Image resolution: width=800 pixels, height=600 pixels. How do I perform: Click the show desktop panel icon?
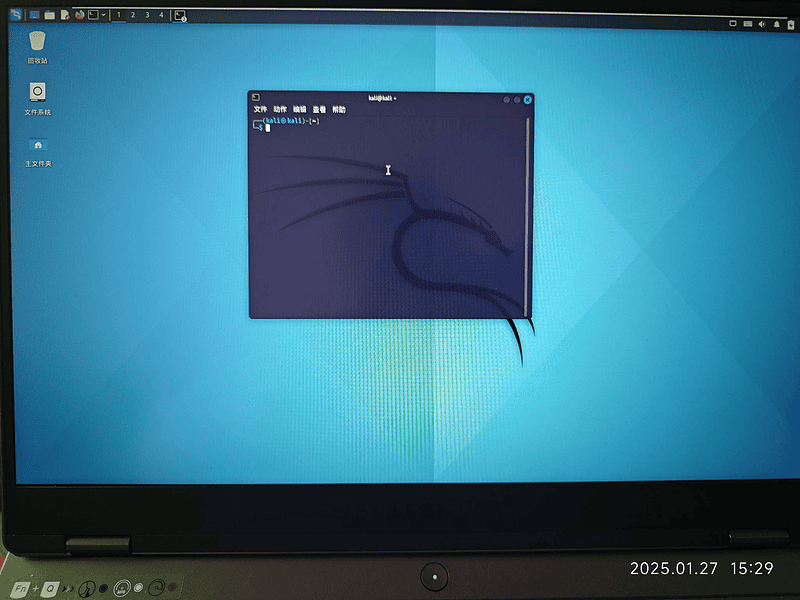[x=34, y=15]
